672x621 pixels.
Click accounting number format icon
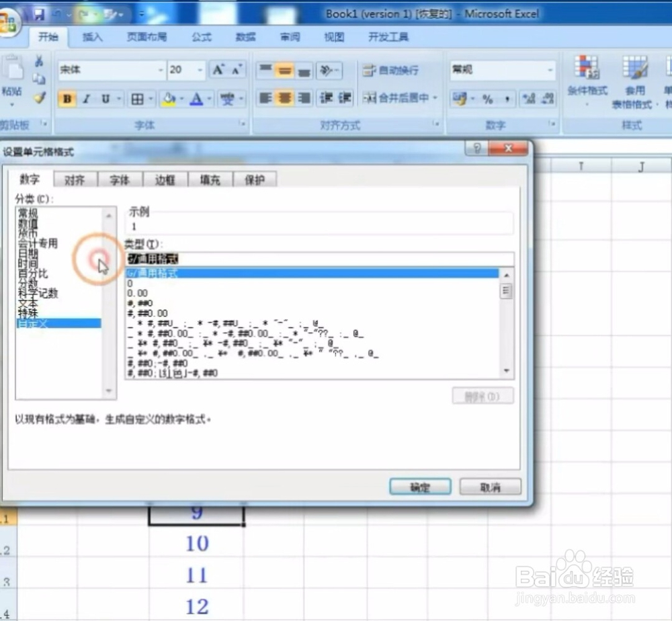click(460, 99)
